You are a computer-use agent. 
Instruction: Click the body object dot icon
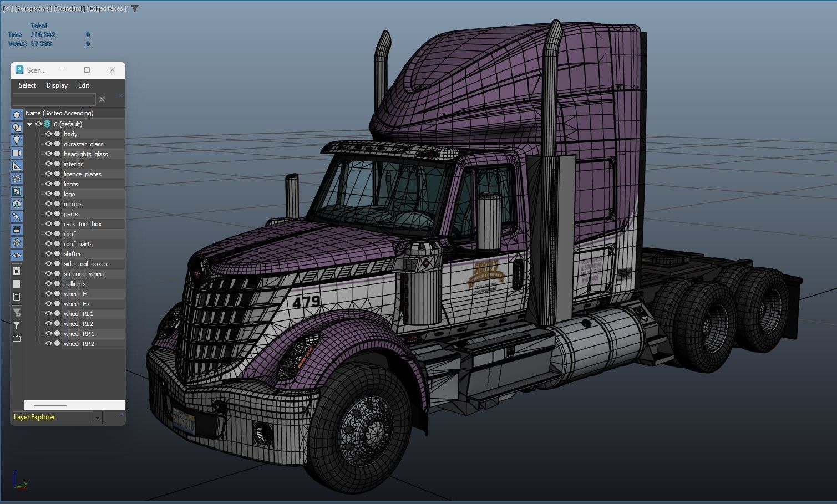57,134
